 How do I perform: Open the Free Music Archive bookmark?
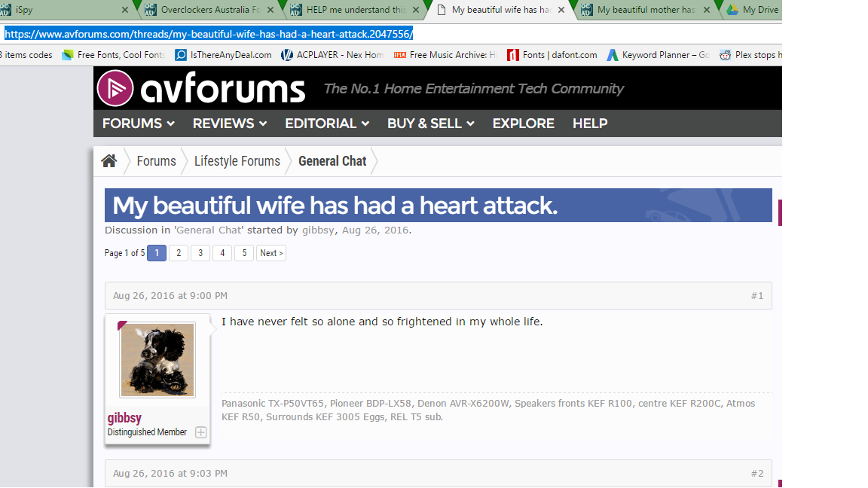[x=446, y=55]
